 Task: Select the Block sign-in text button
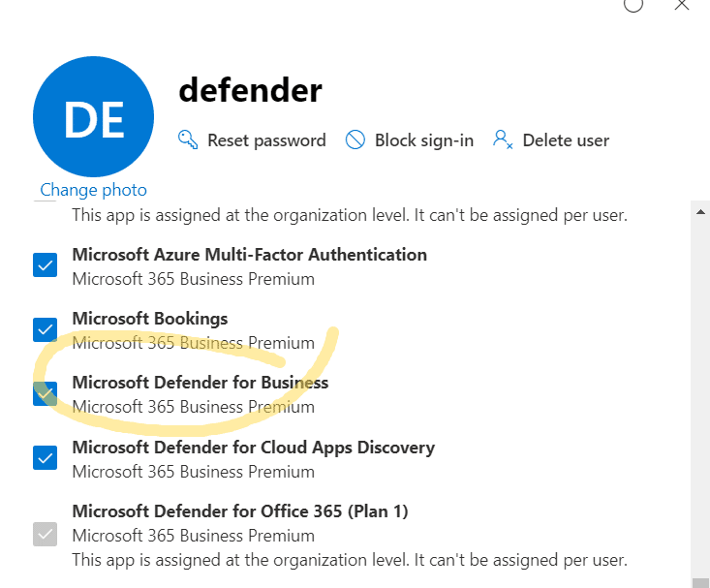click(424, 140)
